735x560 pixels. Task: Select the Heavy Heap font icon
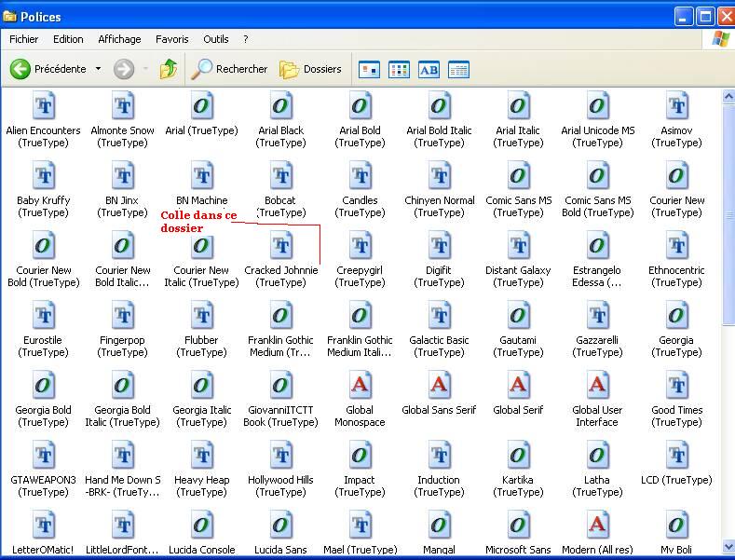(202, 455)
